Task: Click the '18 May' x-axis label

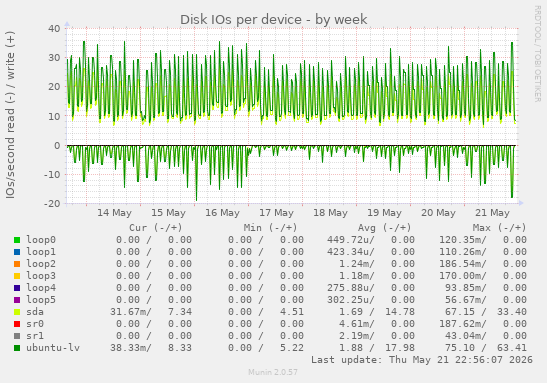Action: pos(330,213)
